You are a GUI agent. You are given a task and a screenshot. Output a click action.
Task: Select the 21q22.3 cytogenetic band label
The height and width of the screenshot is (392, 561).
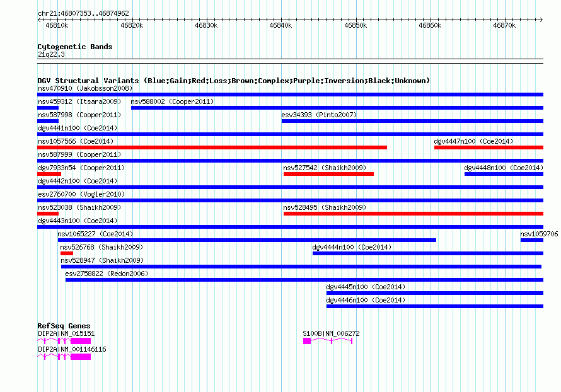pyautogui.click(x=51, y=54)
